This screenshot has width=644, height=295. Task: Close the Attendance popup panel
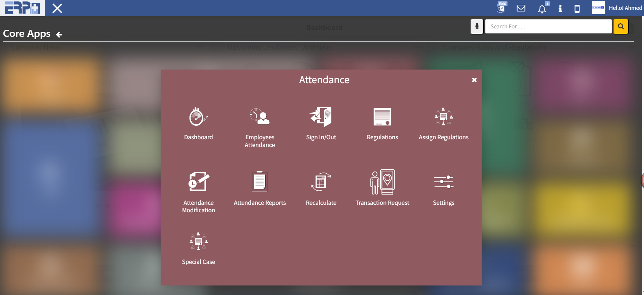[x=474, y=80]
